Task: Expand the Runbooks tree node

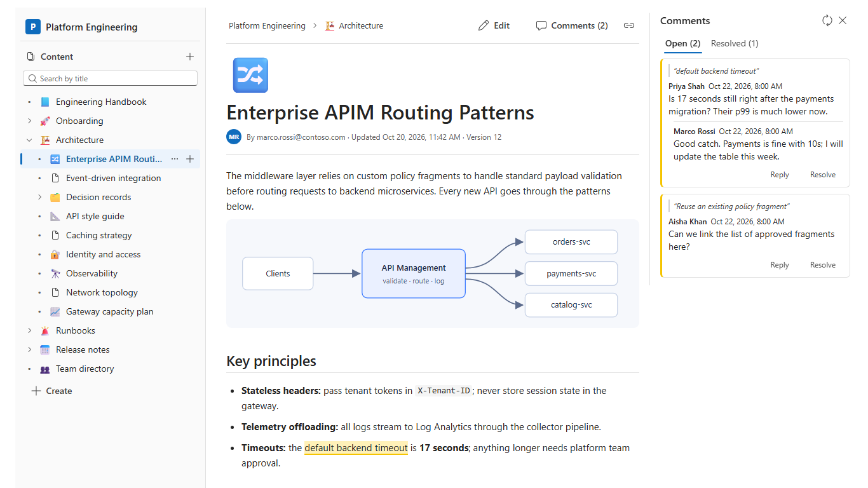Action: [29, 330]
